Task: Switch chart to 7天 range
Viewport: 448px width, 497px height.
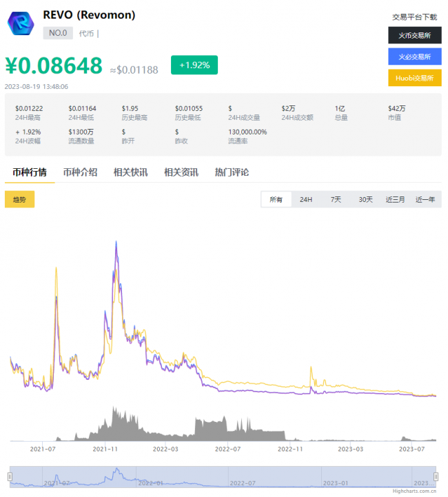Action: pyautogui.click(x=336, y=199)
